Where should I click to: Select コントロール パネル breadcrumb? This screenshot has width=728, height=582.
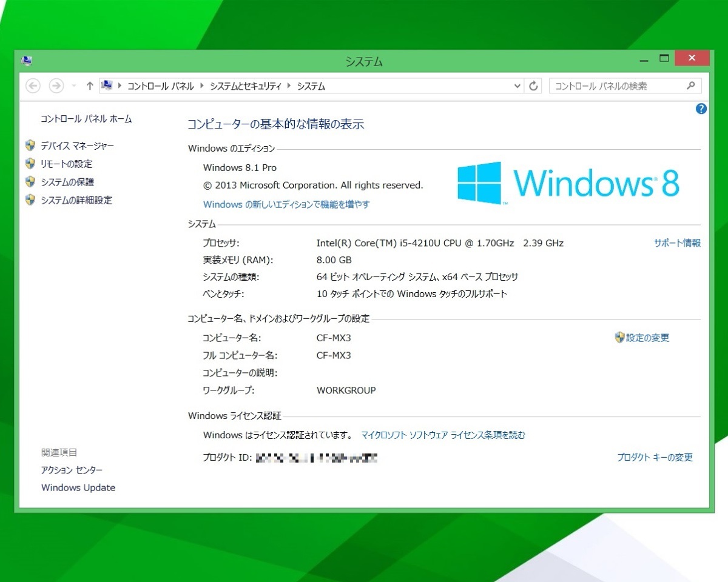[161, 86]
